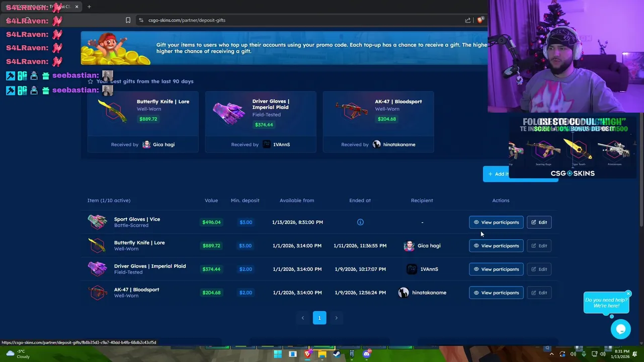Image resolution: width=644 pixels, height=362 pixels.
Task: Click AK-47 image in best gifts card
Action: (351, 110)
